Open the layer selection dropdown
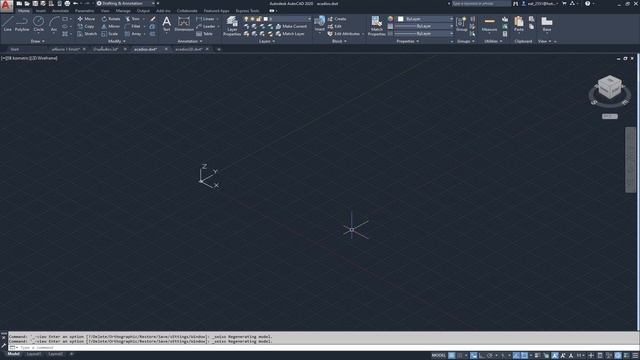 pyautogui.click(x=277, y=19)
